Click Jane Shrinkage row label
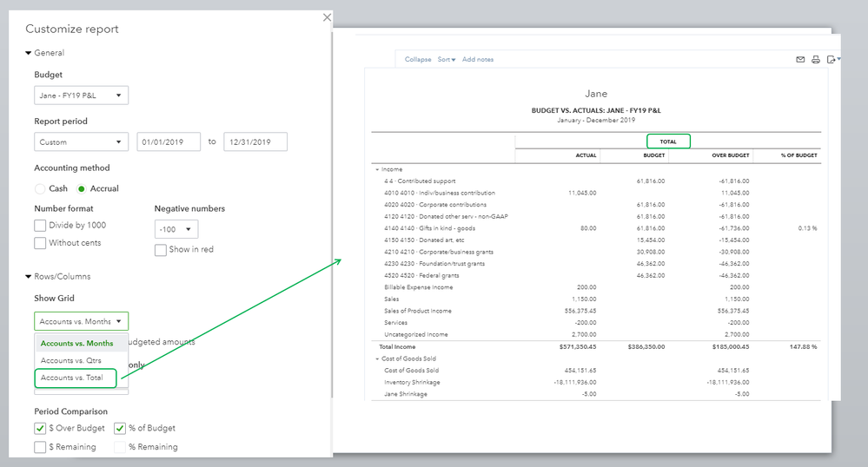 pyautogui.click(x=406, y=394)
